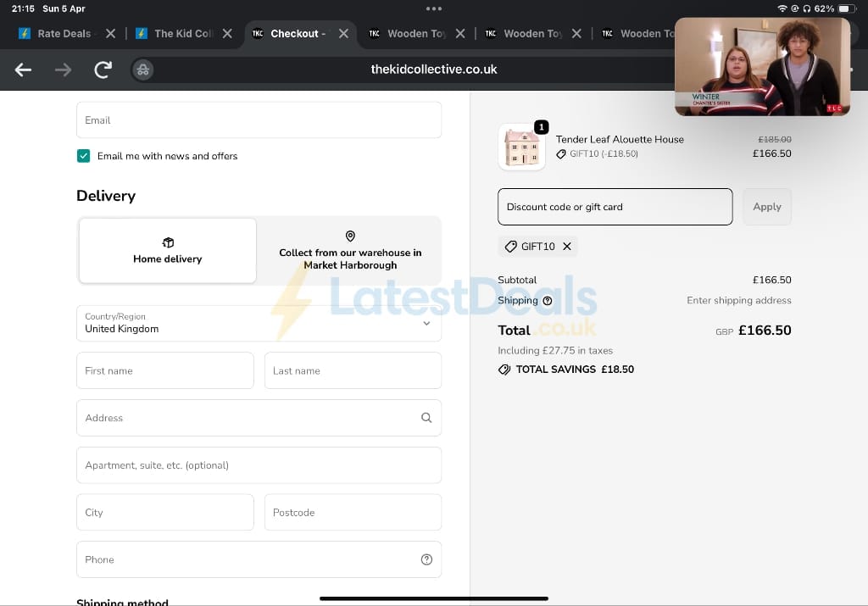Uncheck Email me with news and offers

click(84, 156)
